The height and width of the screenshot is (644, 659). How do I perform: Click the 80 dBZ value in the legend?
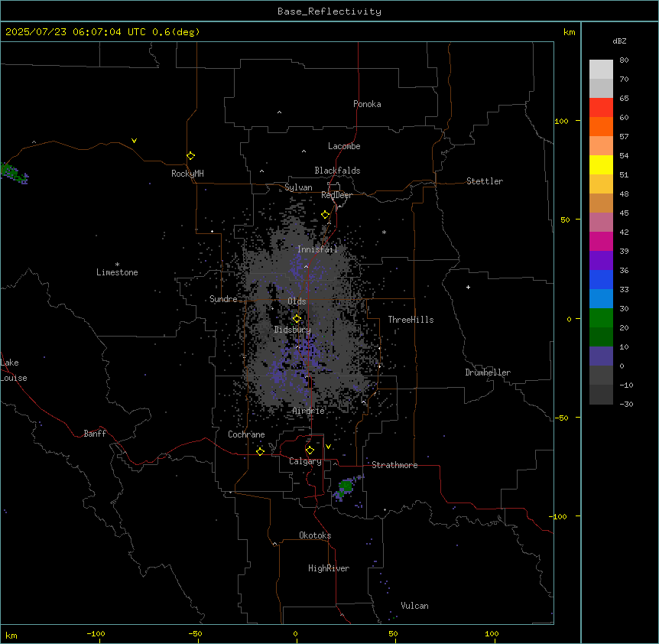[624, 60]
